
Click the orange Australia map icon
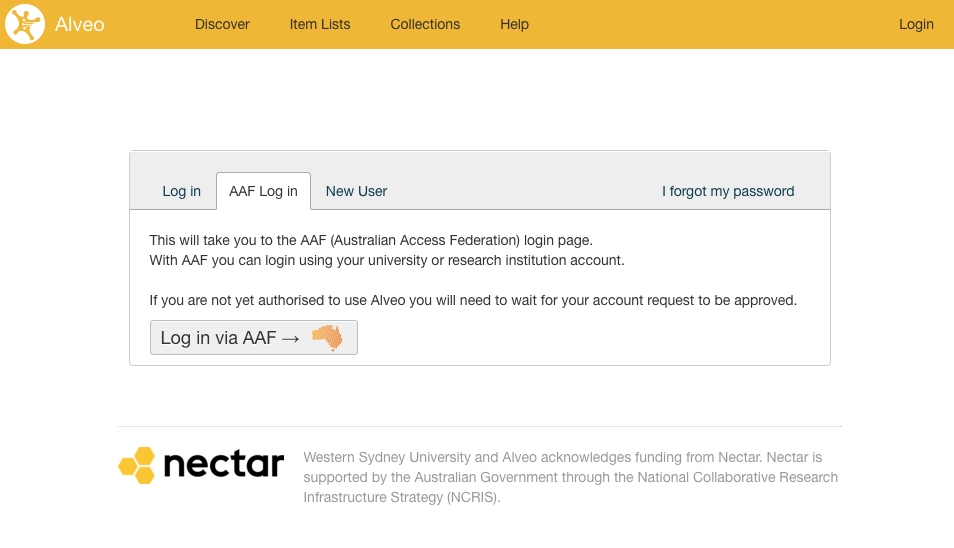(x=327, y=338)
